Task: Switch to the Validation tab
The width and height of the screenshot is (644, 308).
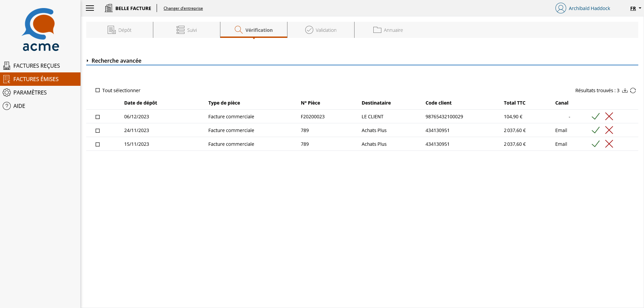Action: pos(321,30)
